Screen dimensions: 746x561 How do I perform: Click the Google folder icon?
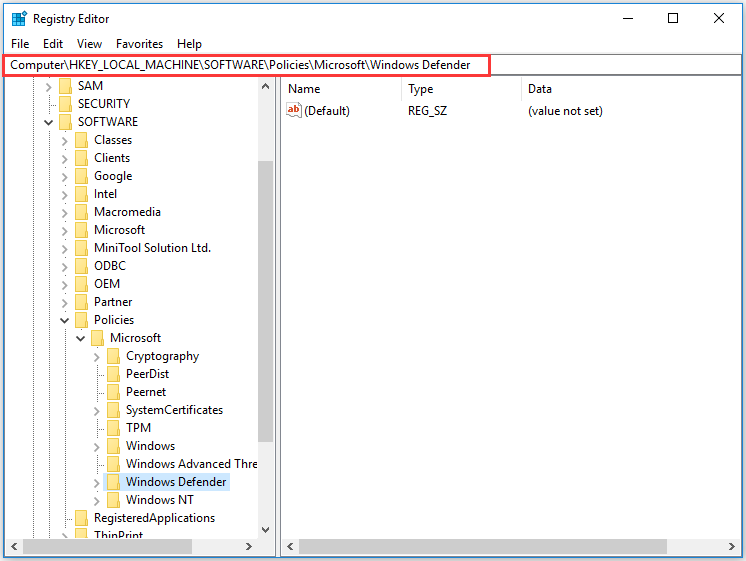coord(81,176)
